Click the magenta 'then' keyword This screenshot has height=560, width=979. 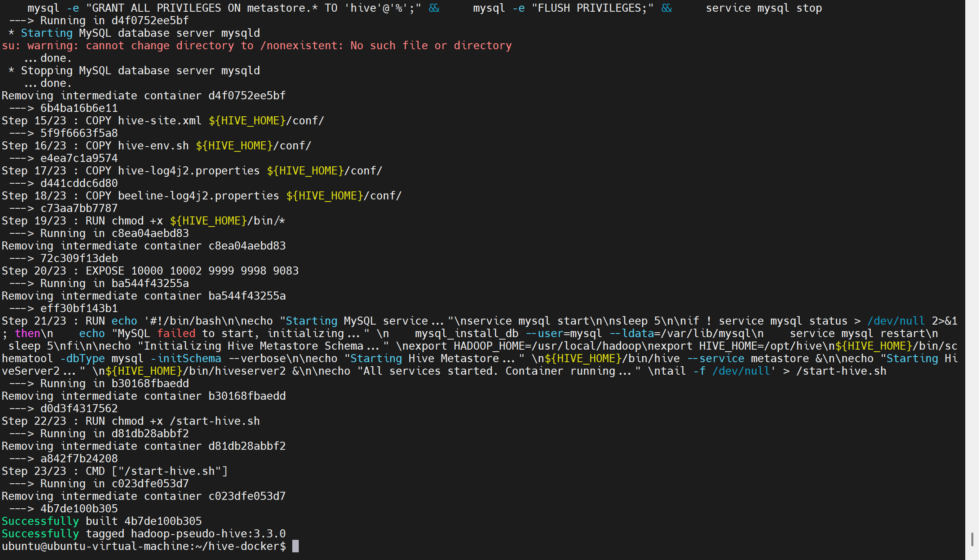point(27,333)
